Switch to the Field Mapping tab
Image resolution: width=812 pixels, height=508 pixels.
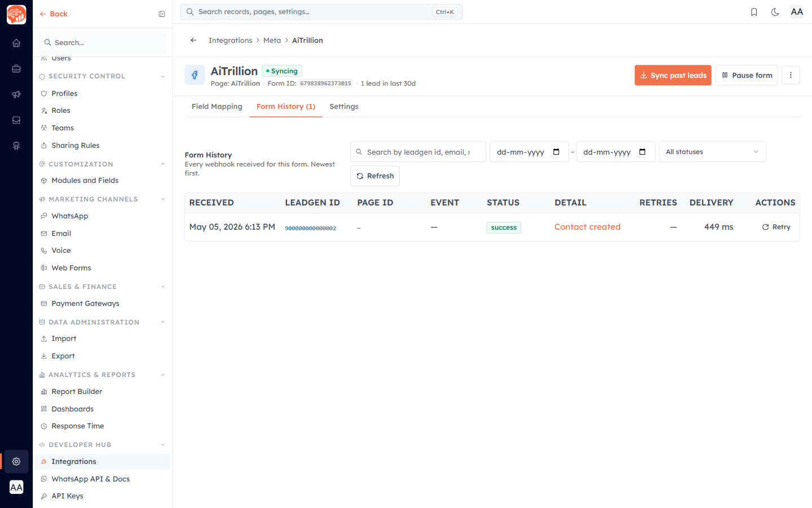point(217,107)
